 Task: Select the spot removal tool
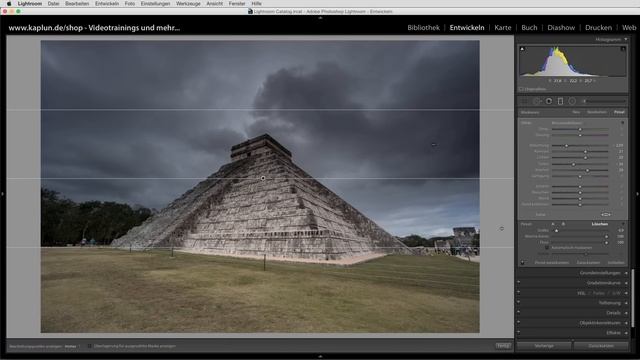pyautogui.click(x=537, y=101)
